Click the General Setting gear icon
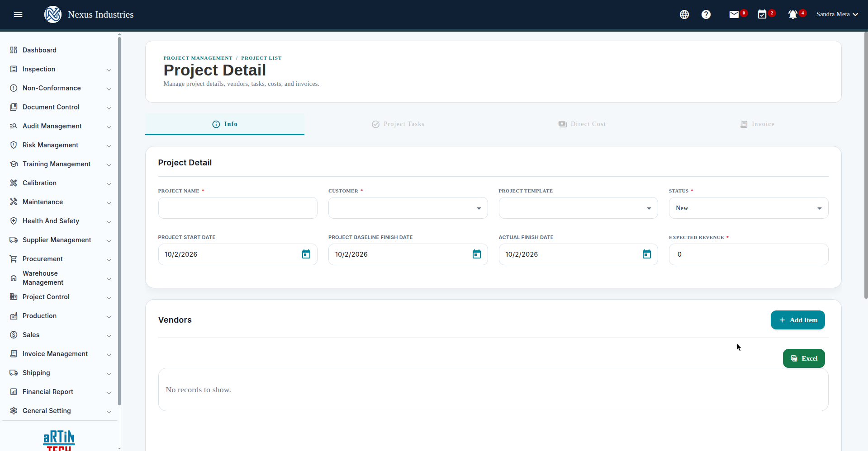Image resolution: width=868 pixels, height=451 pixels. (14, 411)
